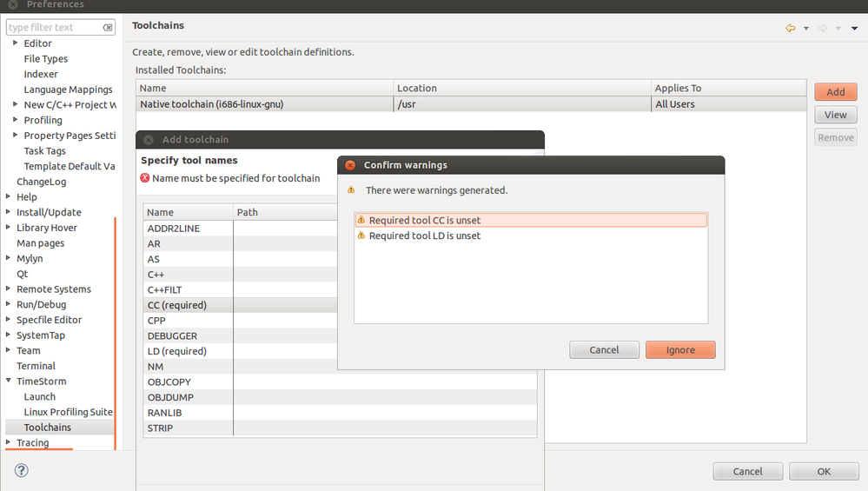The width and height of the screenshot is (868, 491).
Task: Expand the Editor tree node
Action: (16, 43)
